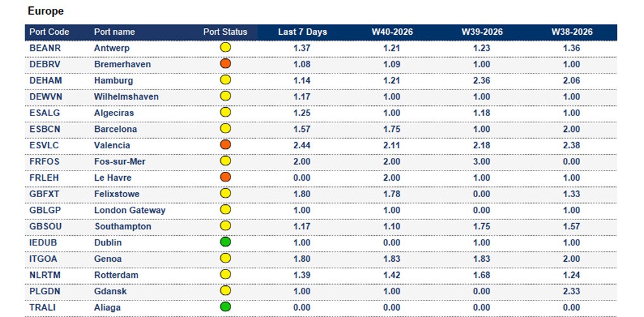The image size is (644, 317).
Task: Click port code IEDUB
Action: coord(44,243)
